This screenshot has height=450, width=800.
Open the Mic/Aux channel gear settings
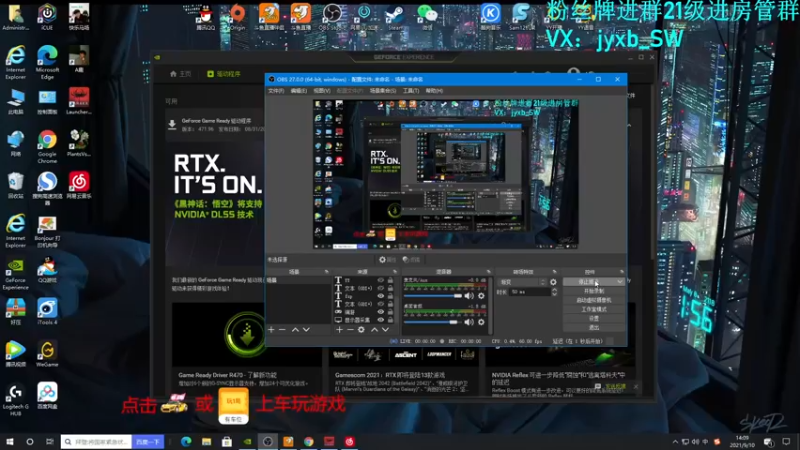coord(481,296)
